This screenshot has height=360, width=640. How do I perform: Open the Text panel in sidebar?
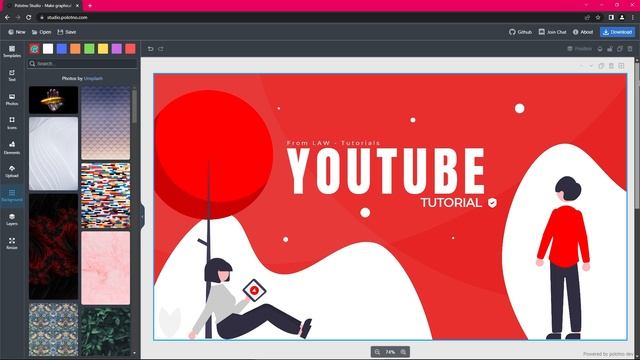[x=12, y=75]
